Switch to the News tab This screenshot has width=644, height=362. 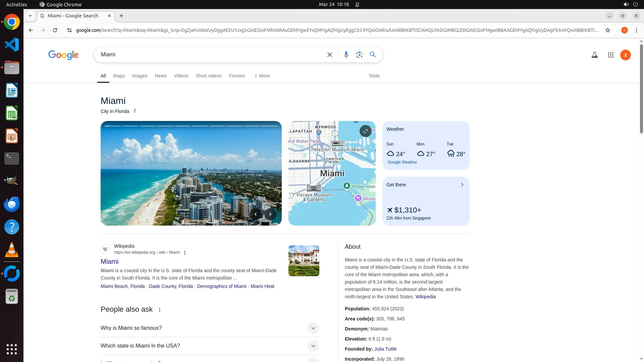(x=160, y=76)
